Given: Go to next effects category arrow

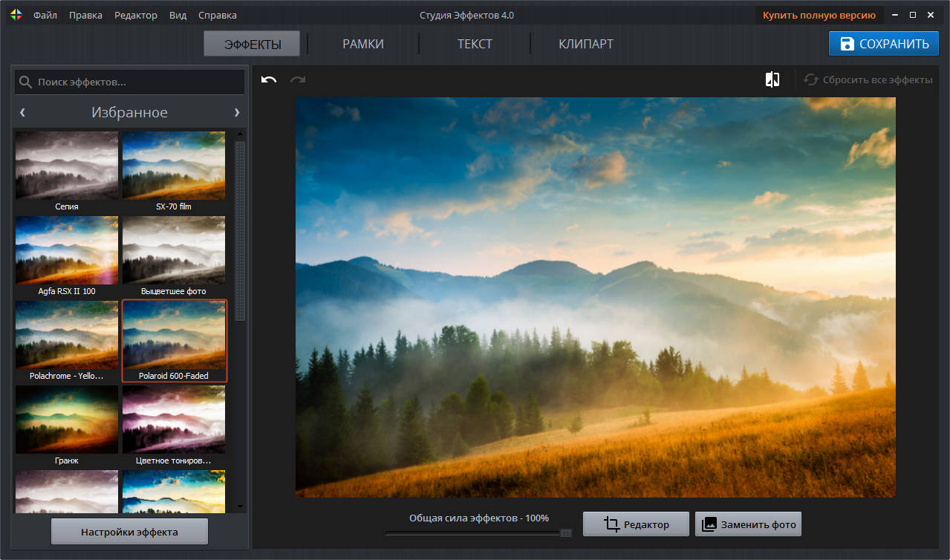Looking at the screenshot, I should click(237, 112).
